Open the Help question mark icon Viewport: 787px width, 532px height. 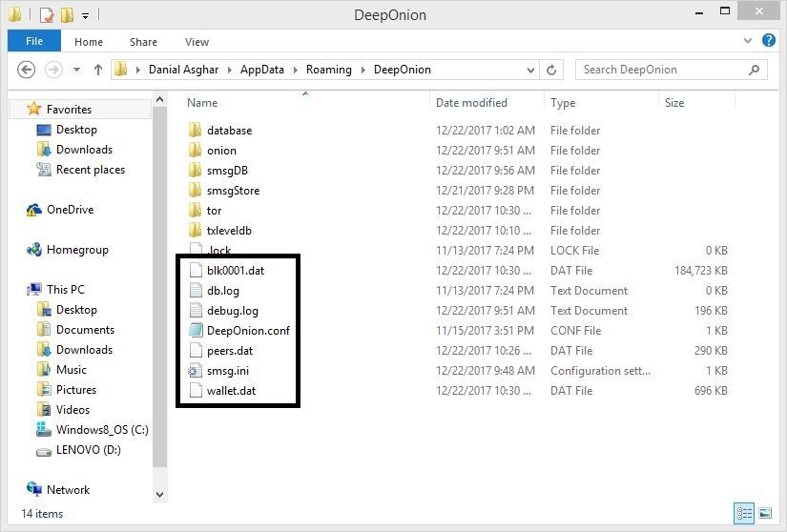pos(769,41)
